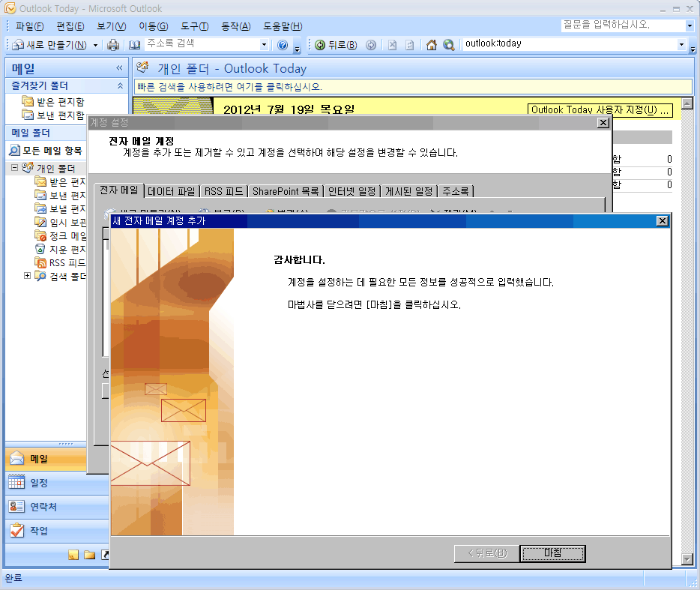Switch to the 주소록 tab
Screen dimensions: 700x590
[456, 191]
